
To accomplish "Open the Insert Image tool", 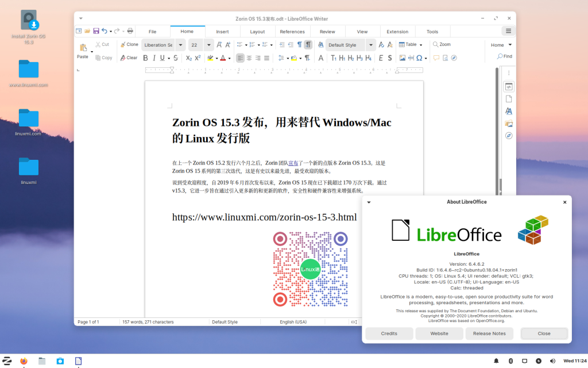I will (x=403, y=58).
